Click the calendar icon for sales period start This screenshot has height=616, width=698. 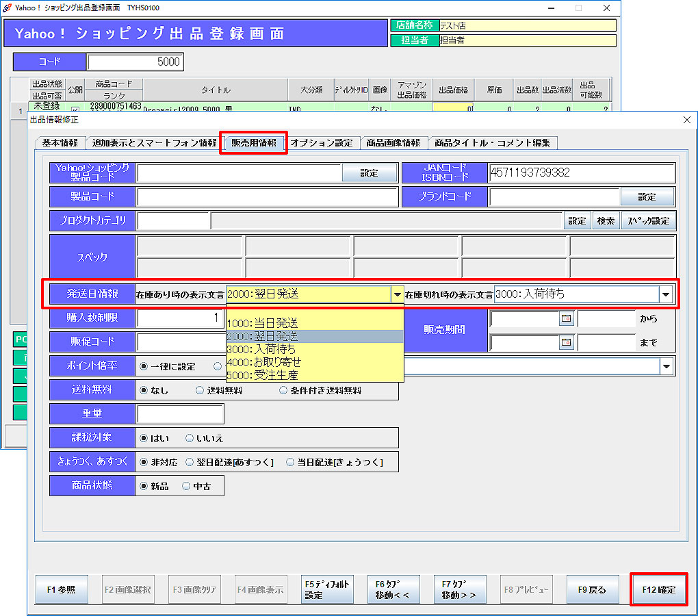[x=567, y=319]
